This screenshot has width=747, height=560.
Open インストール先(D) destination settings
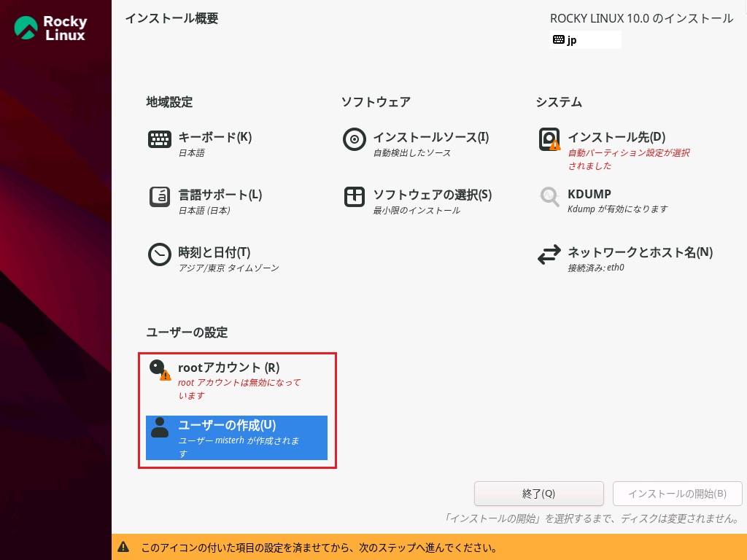click(616, 137)
